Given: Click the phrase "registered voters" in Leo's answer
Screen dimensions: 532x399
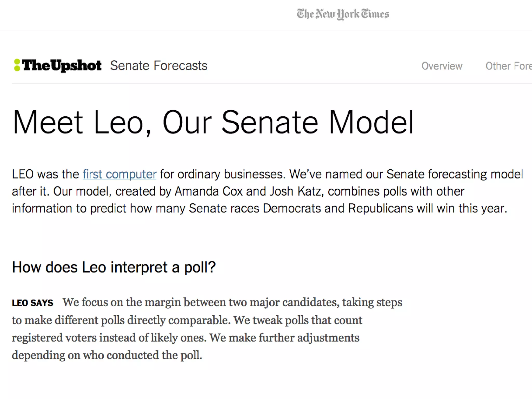Looking at the screenshot, I should (x=54, y=338).
